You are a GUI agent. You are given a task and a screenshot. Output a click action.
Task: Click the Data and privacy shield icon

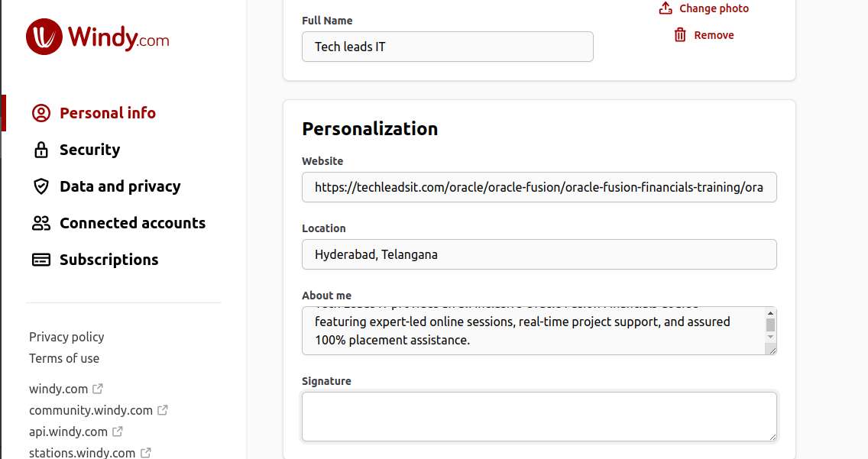point(40,186)
